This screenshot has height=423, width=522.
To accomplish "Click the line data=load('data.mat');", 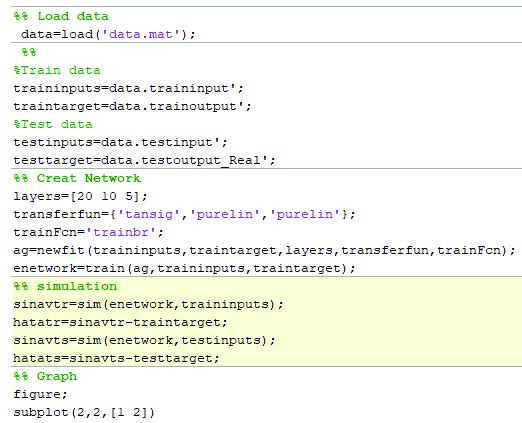I will click(x=108, y=34).
